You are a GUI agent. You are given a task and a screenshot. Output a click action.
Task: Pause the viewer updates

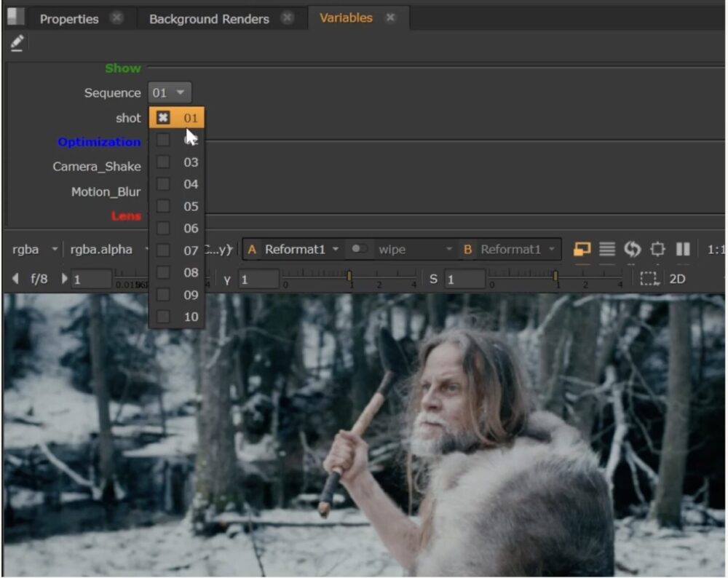(683, 249)
